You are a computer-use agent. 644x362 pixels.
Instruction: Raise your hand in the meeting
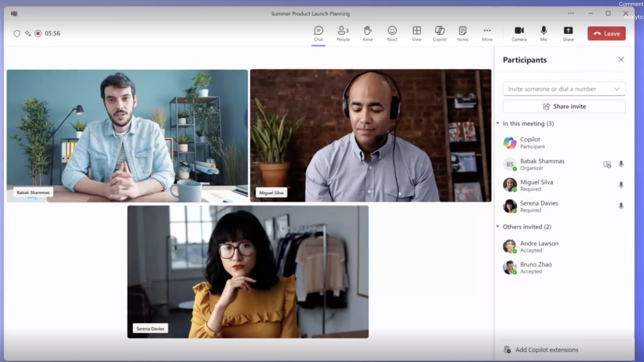[x=367, y=33]
